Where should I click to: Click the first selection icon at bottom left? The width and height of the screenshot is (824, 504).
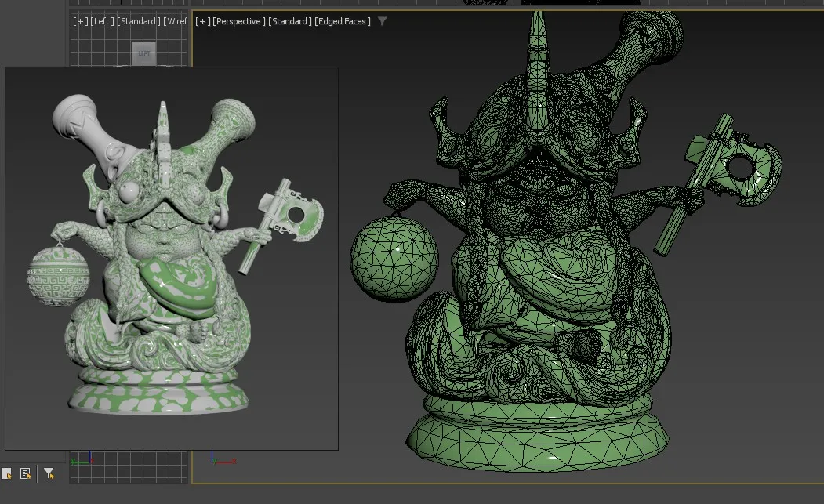(x=7, y=473)
